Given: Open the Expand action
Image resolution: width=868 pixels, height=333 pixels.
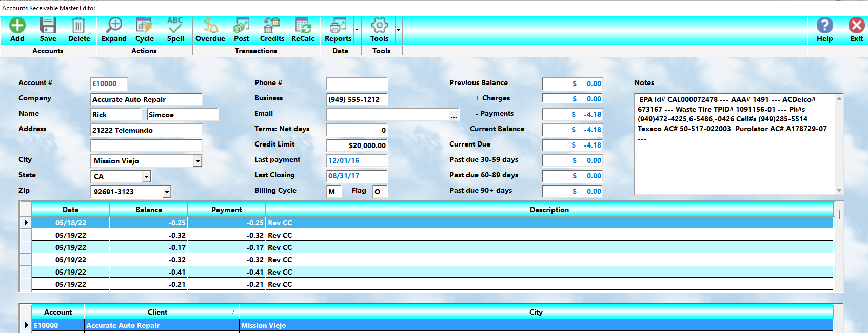Looking at the screenshot, I should tap(114, 30).
